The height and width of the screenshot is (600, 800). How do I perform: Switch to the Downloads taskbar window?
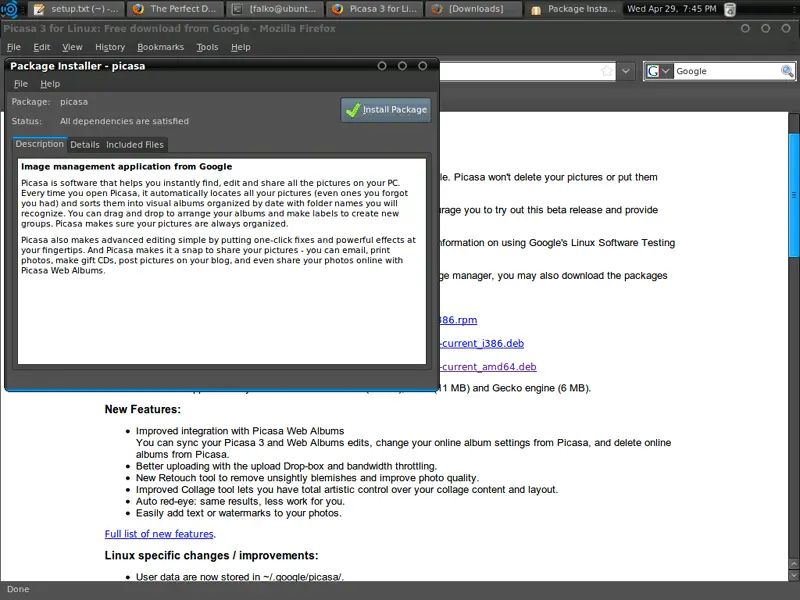tap(474, 9)
